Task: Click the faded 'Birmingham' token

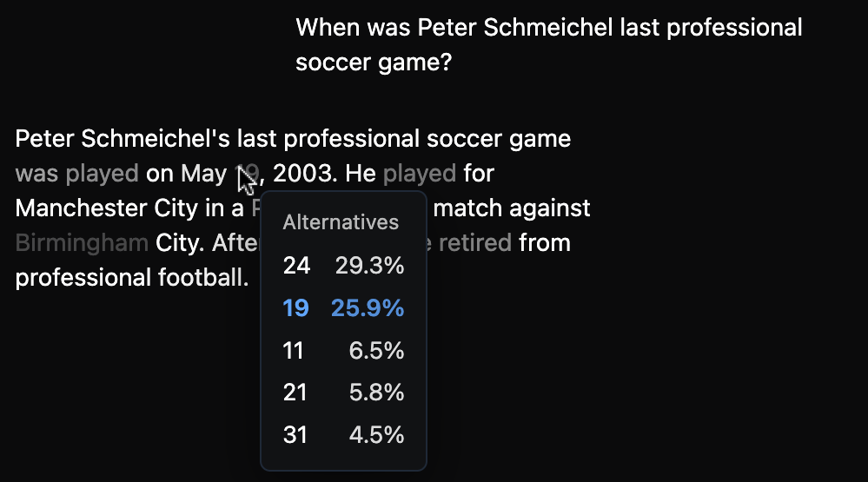Action: tap(82, 243)
